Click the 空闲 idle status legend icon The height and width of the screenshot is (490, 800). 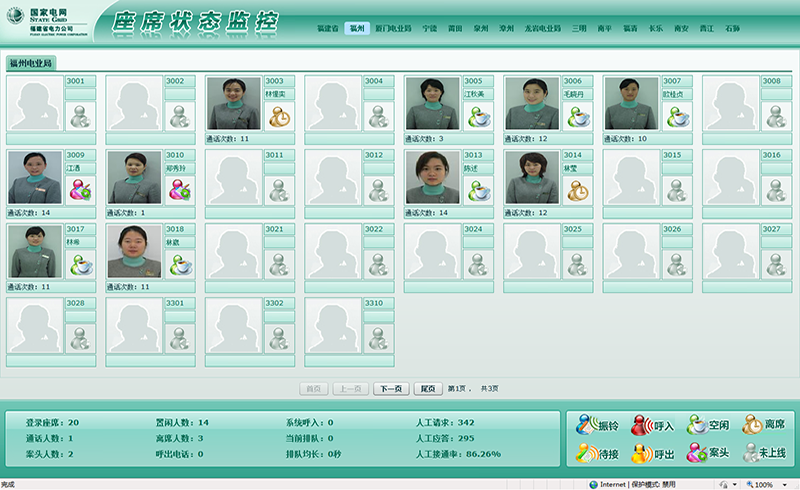[696, 425]
